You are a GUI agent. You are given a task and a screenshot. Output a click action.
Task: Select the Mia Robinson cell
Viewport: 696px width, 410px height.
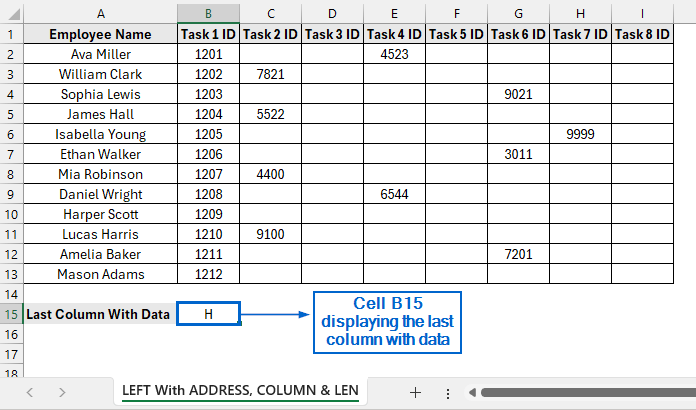pos(101,174)
